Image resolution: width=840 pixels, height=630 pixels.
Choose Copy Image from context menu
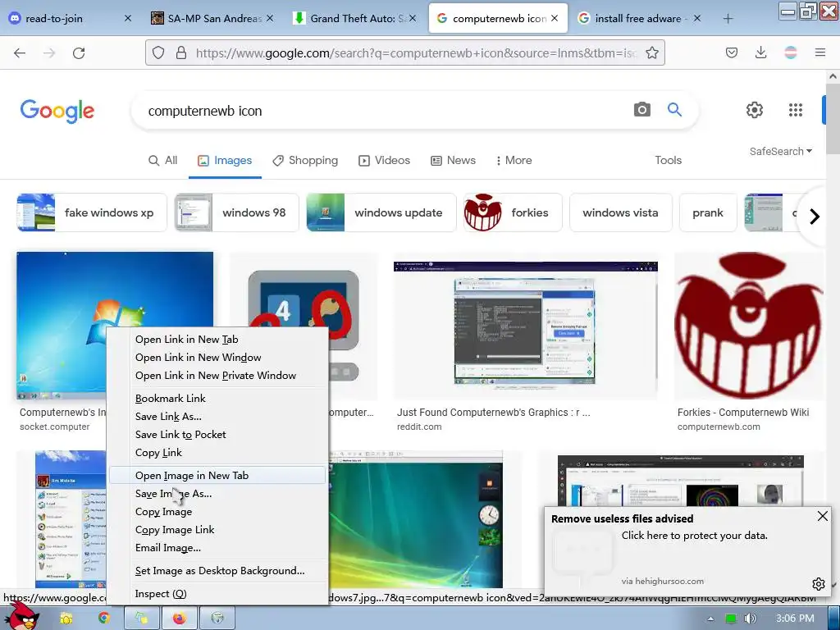pos(217,512)
